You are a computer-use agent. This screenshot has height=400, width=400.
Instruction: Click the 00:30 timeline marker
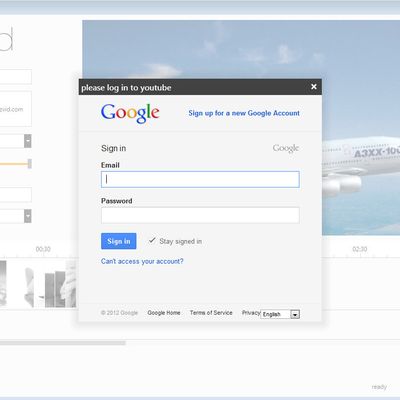43,249
